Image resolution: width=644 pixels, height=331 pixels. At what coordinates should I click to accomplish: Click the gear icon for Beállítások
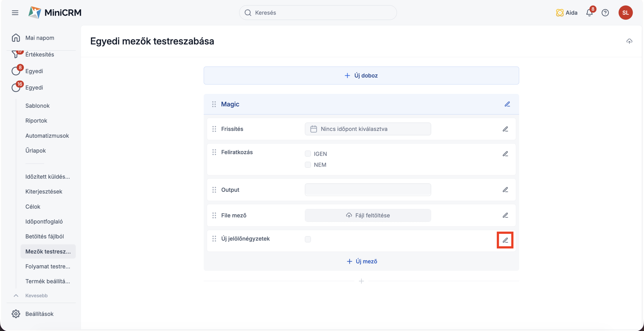tap(16, 314)
